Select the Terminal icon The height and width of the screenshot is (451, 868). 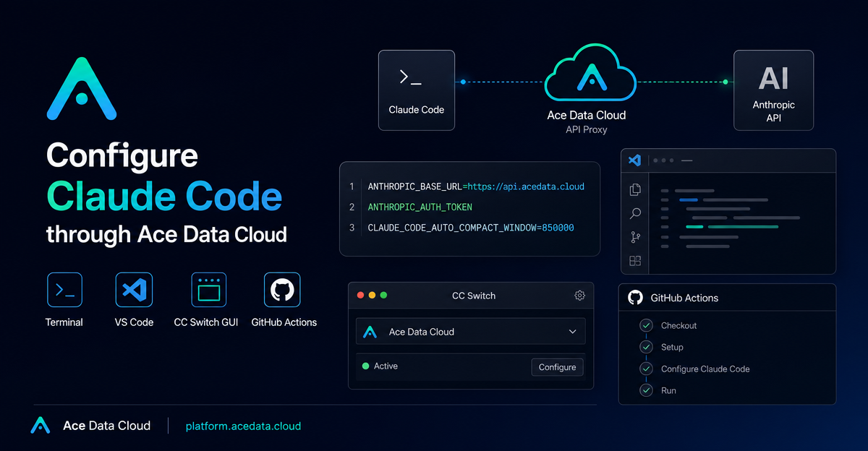tap(64, 291)
